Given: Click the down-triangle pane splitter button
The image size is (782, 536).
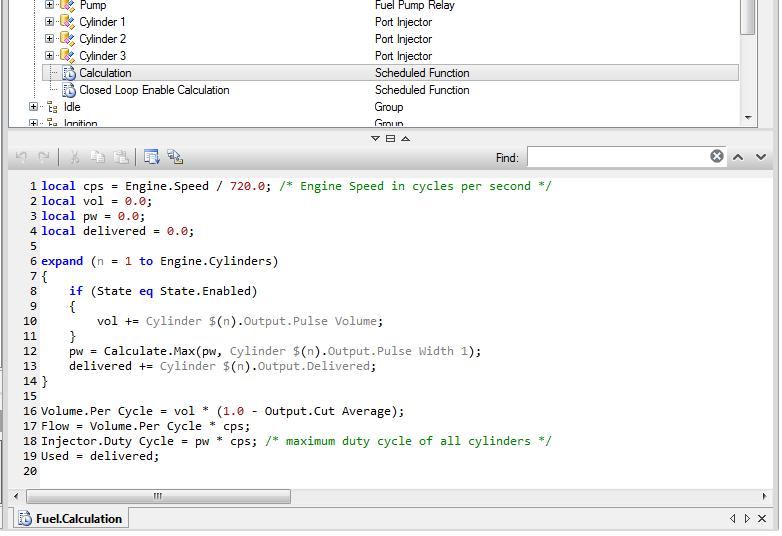Looking at the screenshot, I should 376,139.
